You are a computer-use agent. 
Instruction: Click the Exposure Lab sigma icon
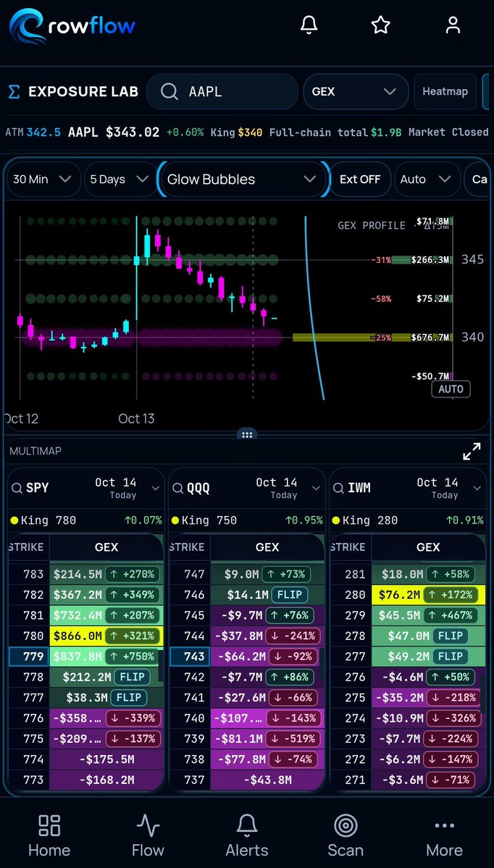[15, 92]
